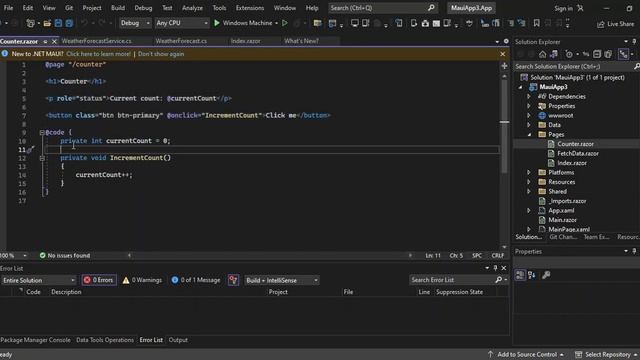Open the Any CPU platform dropdown

point(182,23)
